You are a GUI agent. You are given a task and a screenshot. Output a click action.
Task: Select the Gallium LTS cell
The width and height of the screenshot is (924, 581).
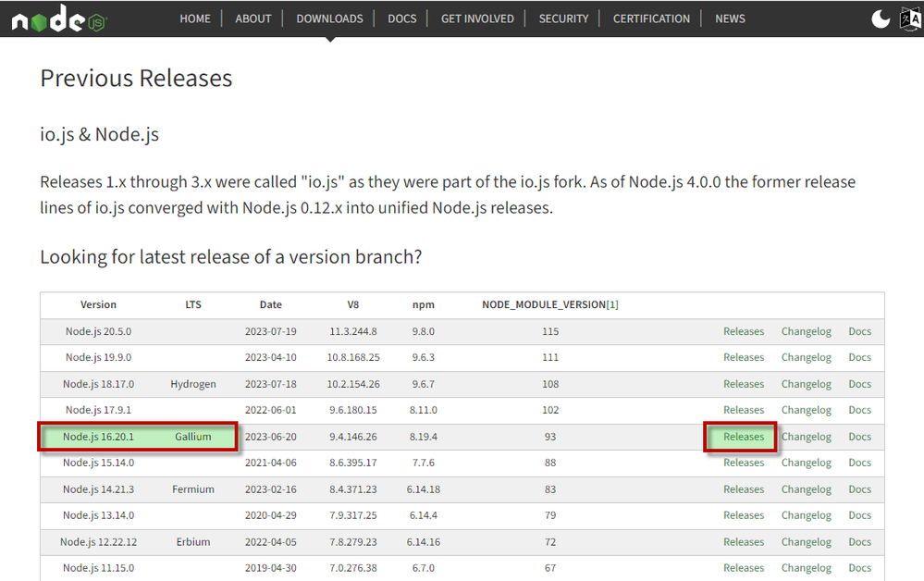coord(193,437)
